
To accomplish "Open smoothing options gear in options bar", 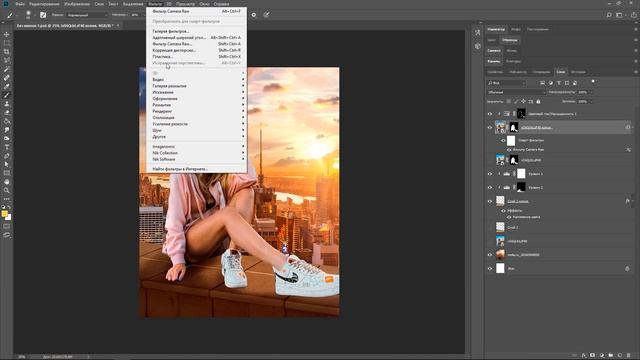I will pyautogui.click(x=254, y=15).
